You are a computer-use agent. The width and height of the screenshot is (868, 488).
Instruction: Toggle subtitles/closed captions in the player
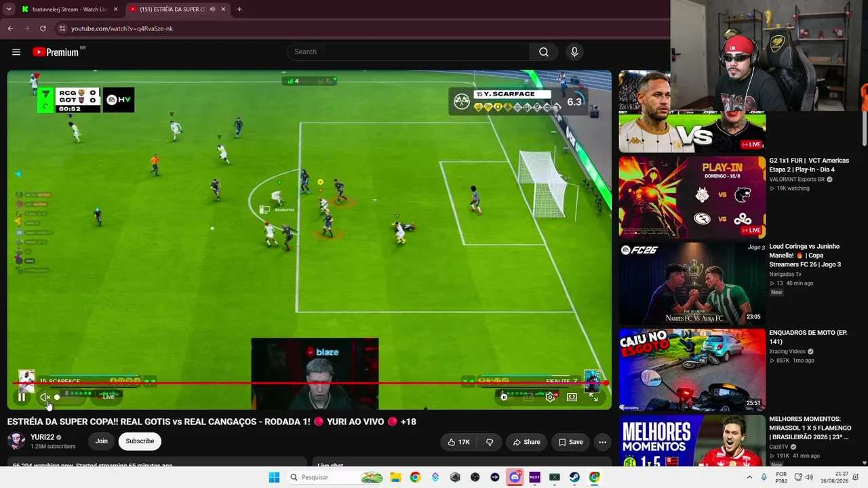click(x=528, y=397)
